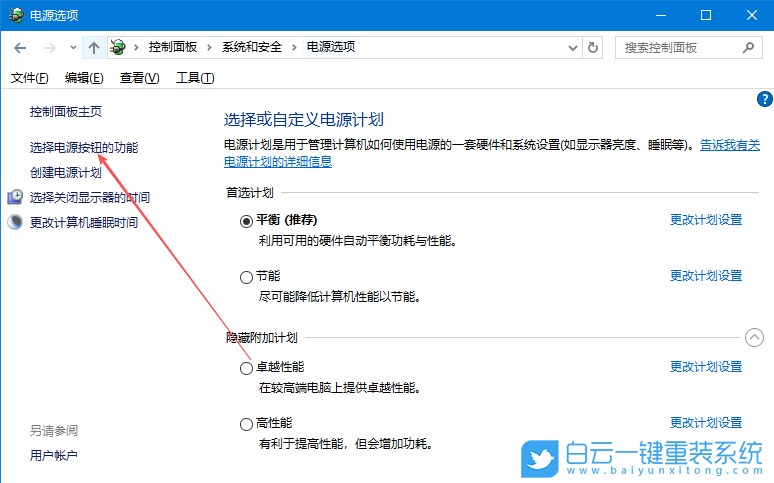
Task: Click the 首选计划 section label
Action: (250, 193)
